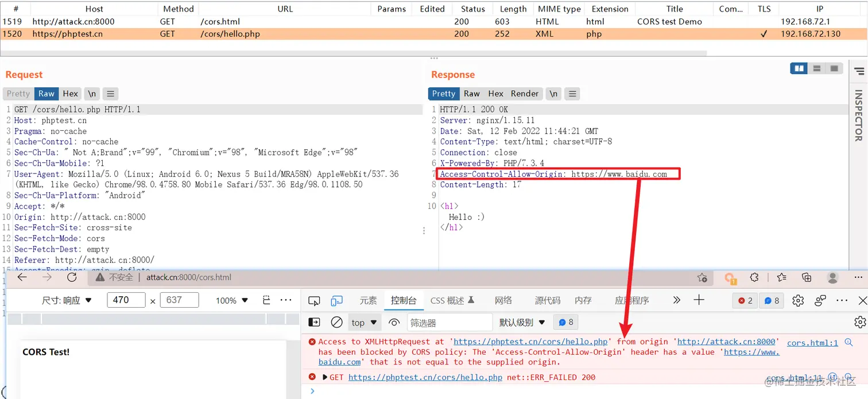Switch Request view to Pretty
Screen dimensions: 868x399
coord(18,94)
